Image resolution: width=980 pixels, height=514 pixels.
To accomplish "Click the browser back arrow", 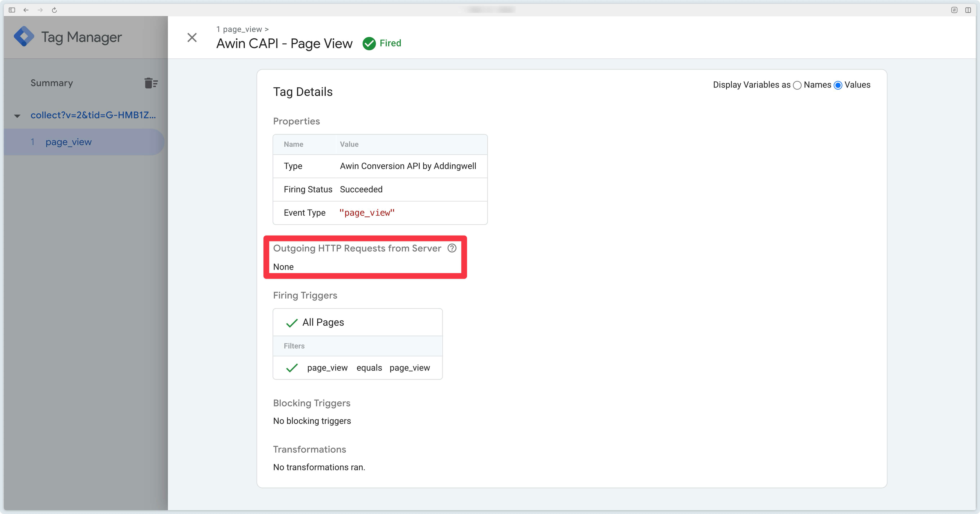I will point(26,10).
